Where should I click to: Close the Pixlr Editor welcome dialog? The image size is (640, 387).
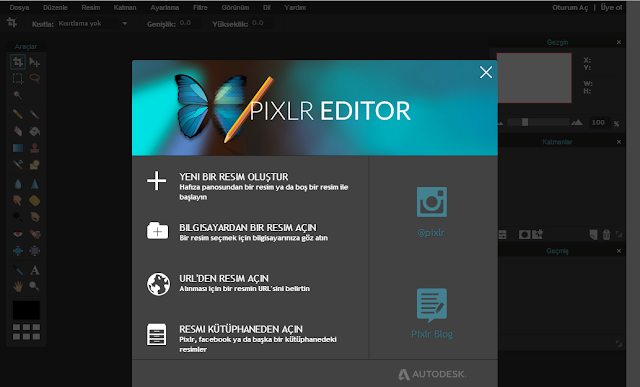pos(486,72)
